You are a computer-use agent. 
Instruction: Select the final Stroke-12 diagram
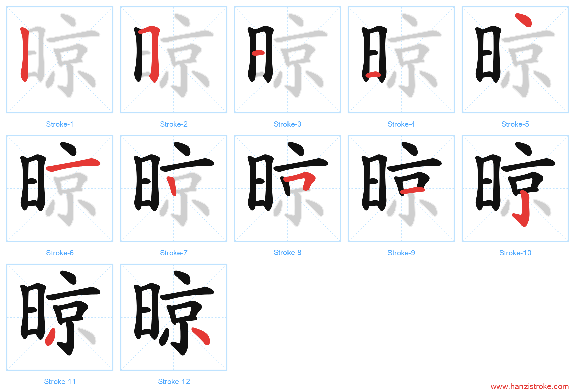point(174,317)
